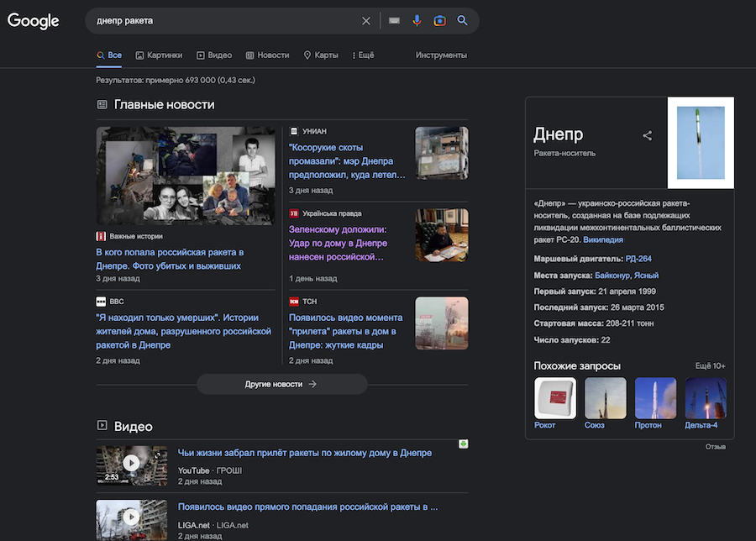Open the Википедия link in the panel
Image resolution: width=756 pixels, height=541 pixels.
pos(603,240)
